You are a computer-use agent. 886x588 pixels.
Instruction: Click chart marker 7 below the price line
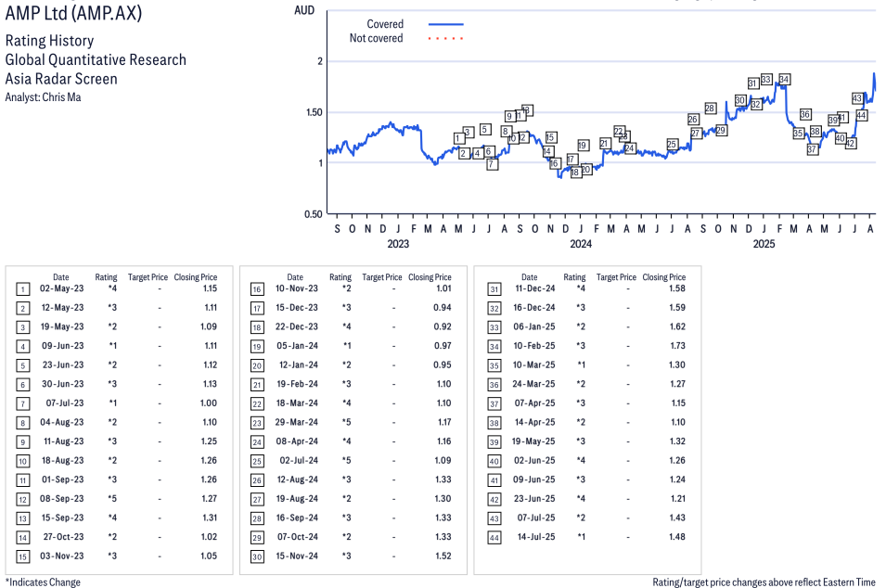click(x=492, y=164)
